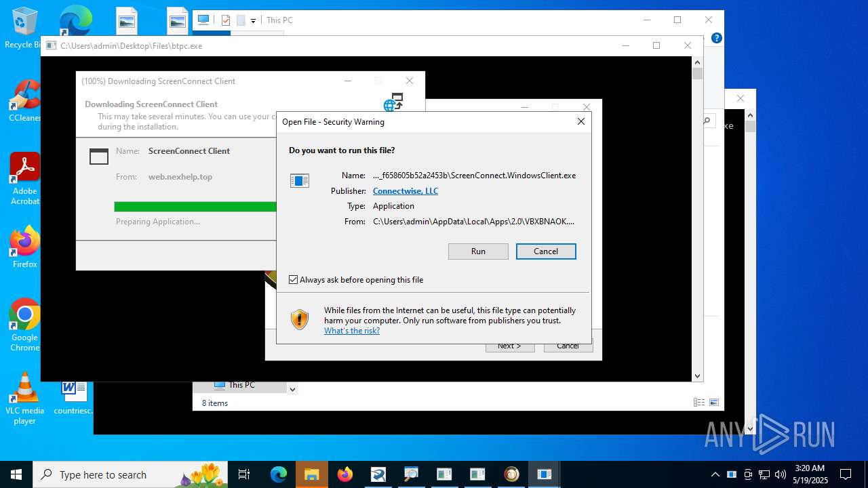The height and width of the screenshot is (488, 868).
Task: Switch Explorer to details view icon
Action: tap(699, 403)
